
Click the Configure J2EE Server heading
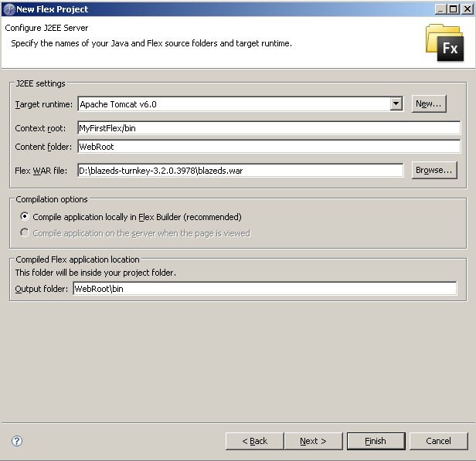tap(46, 28)
